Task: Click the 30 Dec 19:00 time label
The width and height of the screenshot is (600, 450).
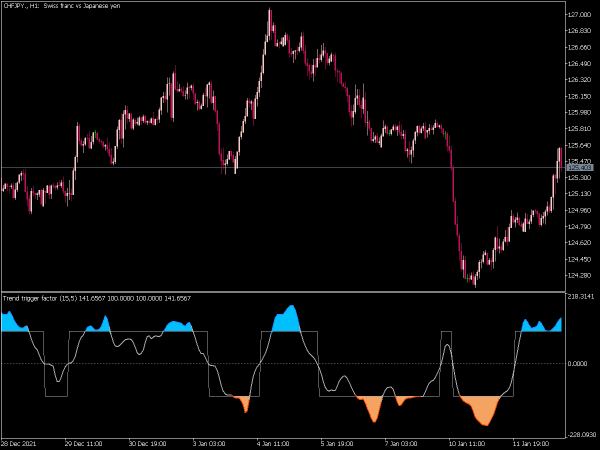Action: click(148, 443)
